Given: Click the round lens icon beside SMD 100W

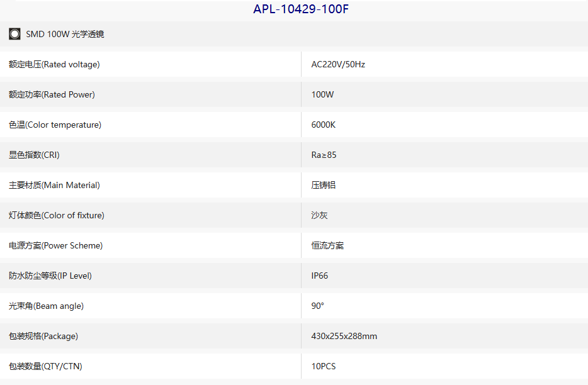Looking at the screenshot, I should tap(14, 34).
